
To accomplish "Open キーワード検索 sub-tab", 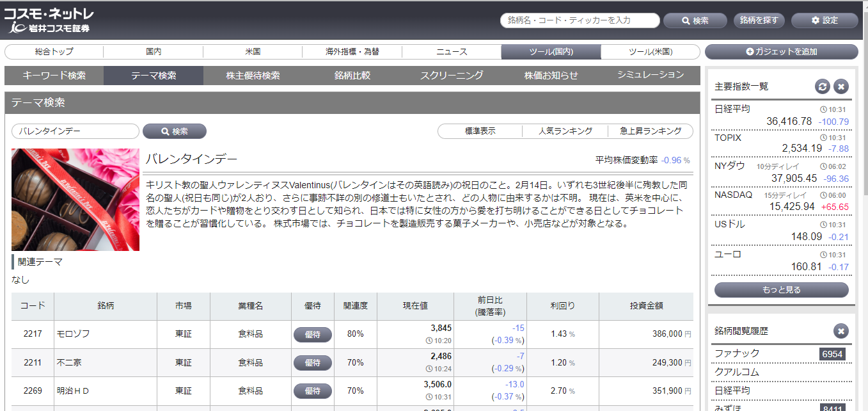I will [x=54, y=76].
